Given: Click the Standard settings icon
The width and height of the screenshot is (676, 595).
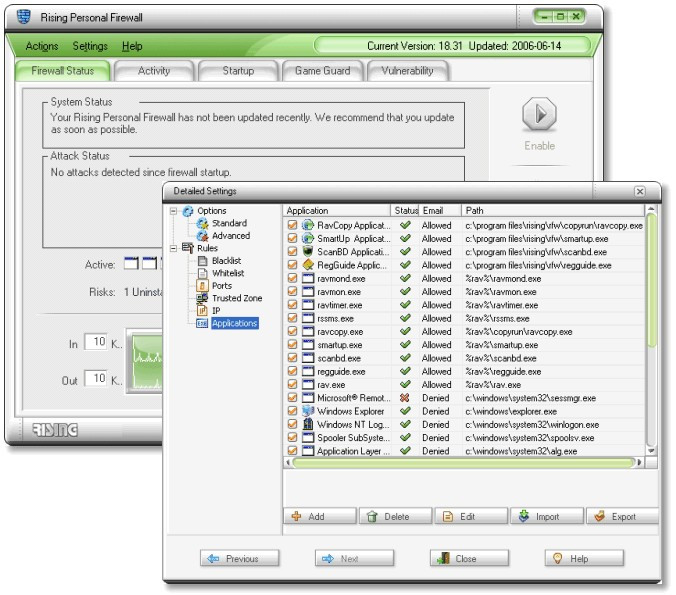Looking at the screenshot, I should pos(202,223).
